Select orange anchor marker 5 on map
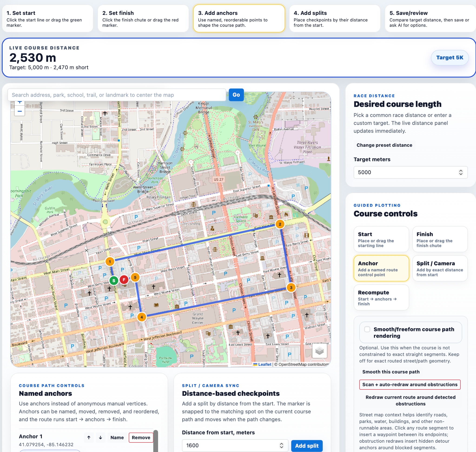 pyautogui.click(x=135, y=277)
